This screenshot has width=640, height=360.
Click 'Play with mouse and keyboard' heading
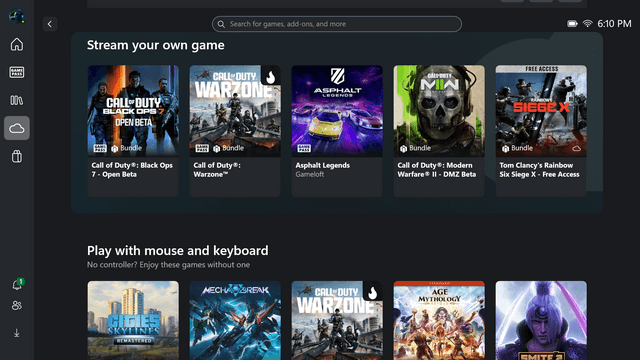[x=178, y=251]
